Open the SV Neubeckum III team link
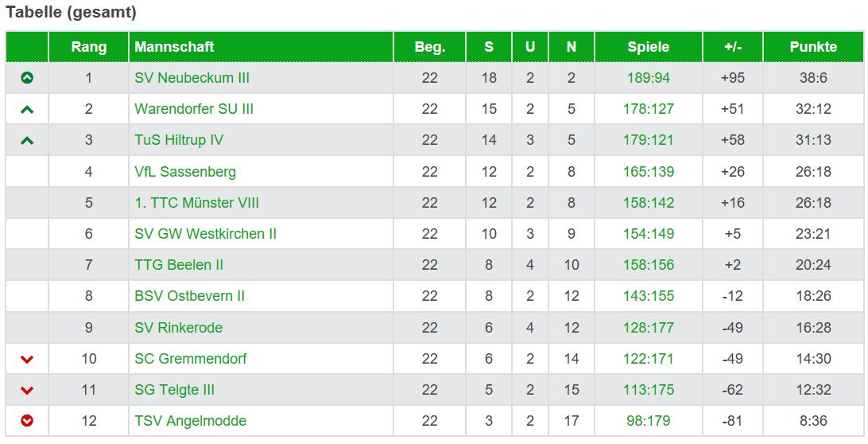Screen dimensions: 868x444 click(192, 78)
